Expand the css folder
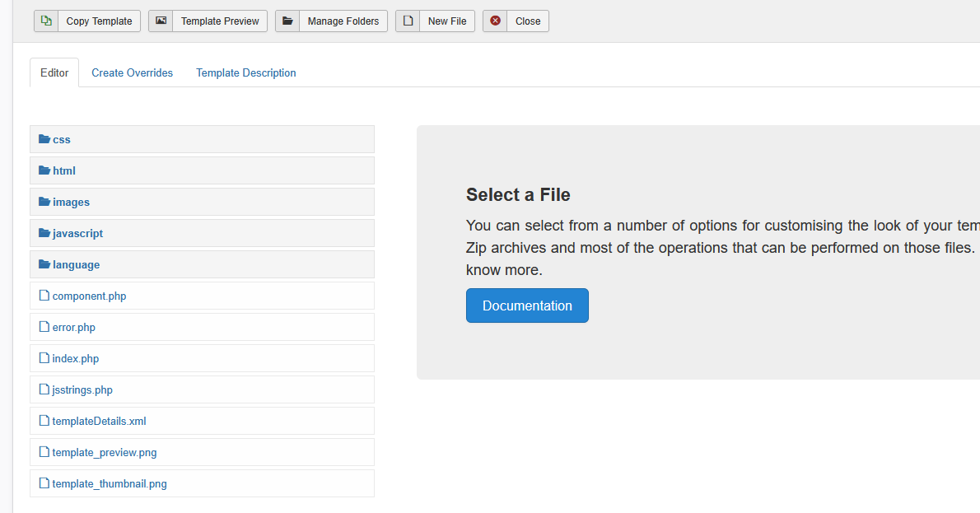980x513 pixels. click(61, 140)
